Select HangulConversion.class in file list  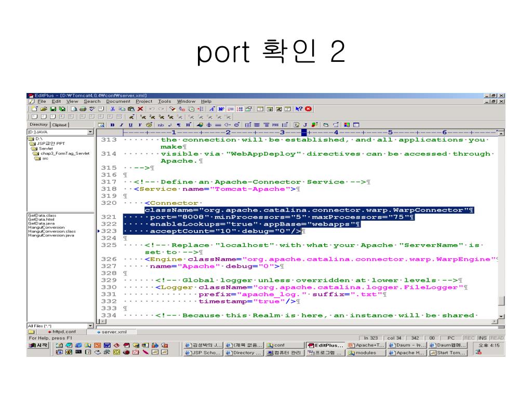coord(51,231)
